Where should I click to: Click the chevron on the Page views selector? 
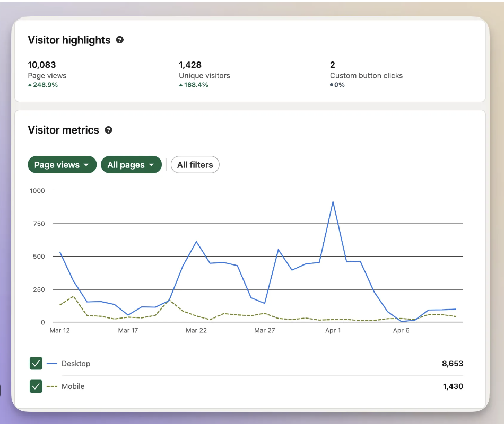tap(88, 165)
